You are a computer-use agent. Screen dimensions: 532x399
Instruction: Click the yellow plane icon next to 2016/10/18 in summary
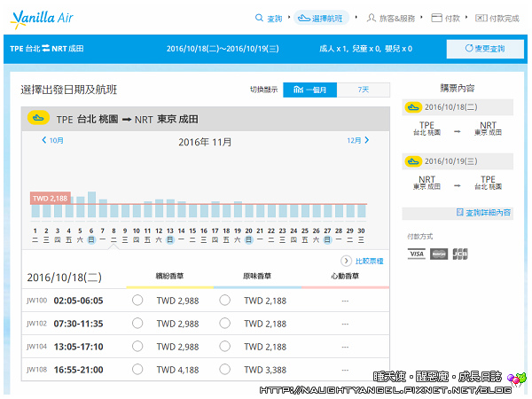(413, 107)
